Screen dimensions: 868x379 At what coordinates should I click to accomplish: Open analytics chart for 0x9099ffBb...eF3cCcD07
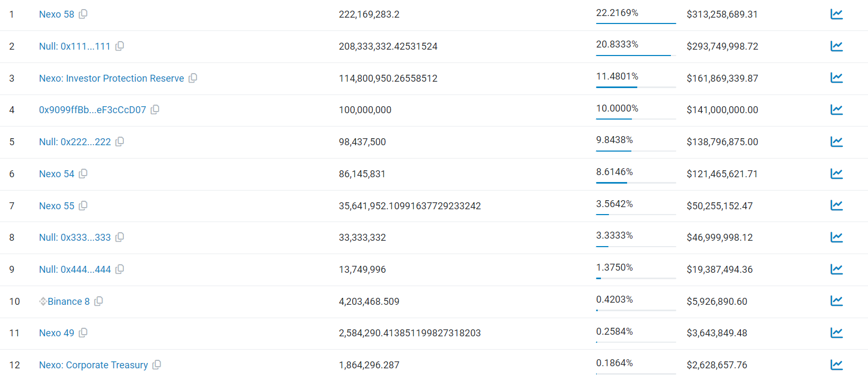coord(836,109)
